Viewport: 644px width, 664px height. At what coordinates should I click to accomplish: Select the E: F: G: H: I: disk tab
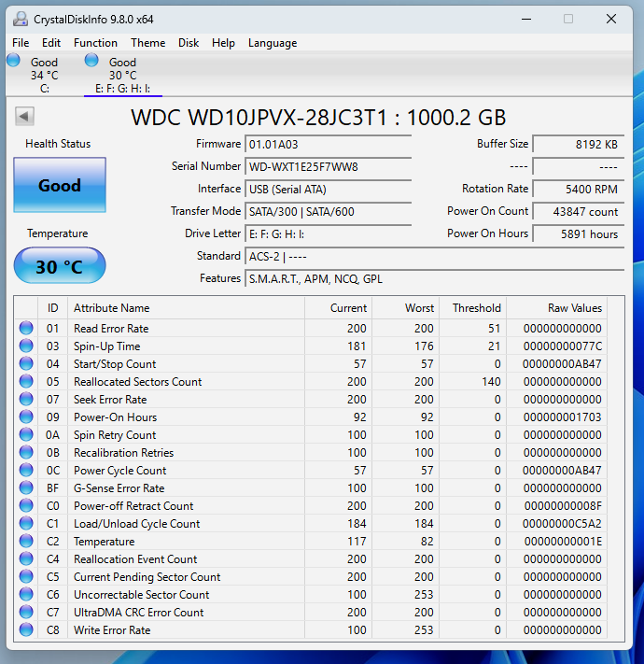(122, 75)
